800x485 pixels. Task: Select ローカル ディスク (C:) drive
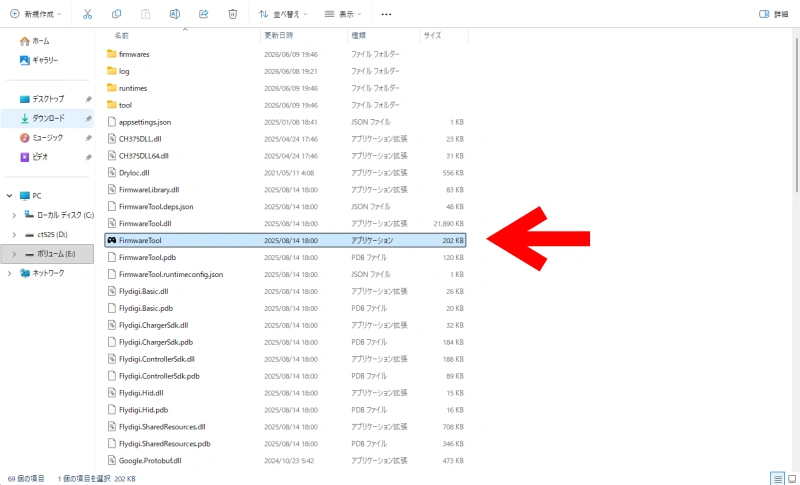click(59, 215)
